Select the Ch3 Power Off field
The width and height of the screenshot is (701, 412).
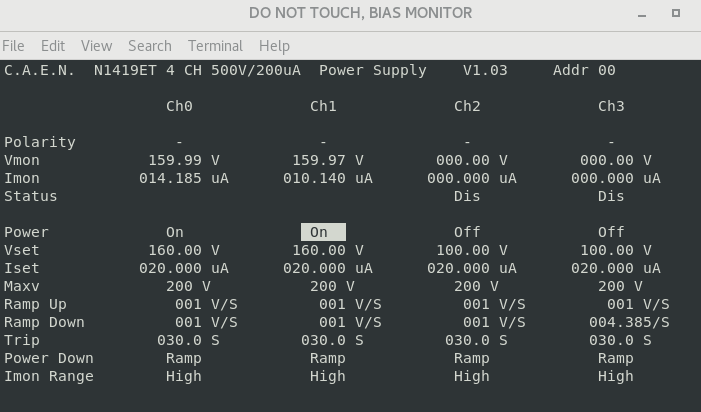[x=611, y=232]
